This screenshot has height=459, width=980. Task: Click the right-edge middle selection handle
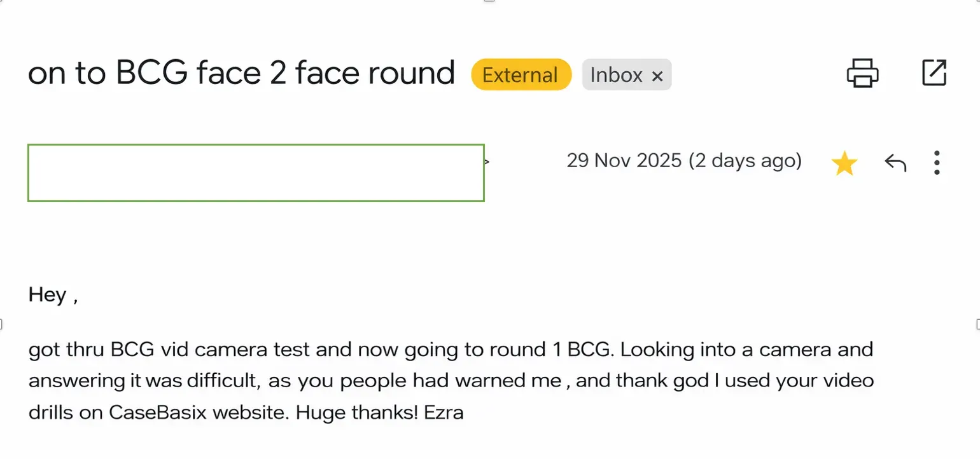point(978,324)
